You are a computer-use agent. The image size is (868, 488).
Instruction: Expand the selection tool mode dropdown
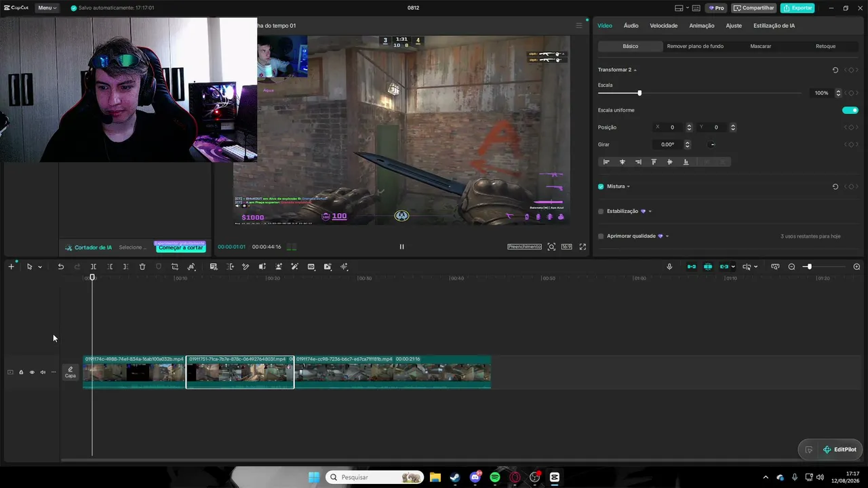(40, 267)
